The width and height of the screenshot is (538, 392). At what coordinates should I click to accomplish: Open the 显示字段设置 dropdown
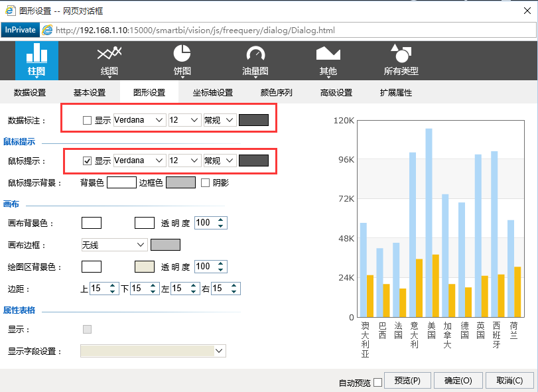[x=153, y=351]
